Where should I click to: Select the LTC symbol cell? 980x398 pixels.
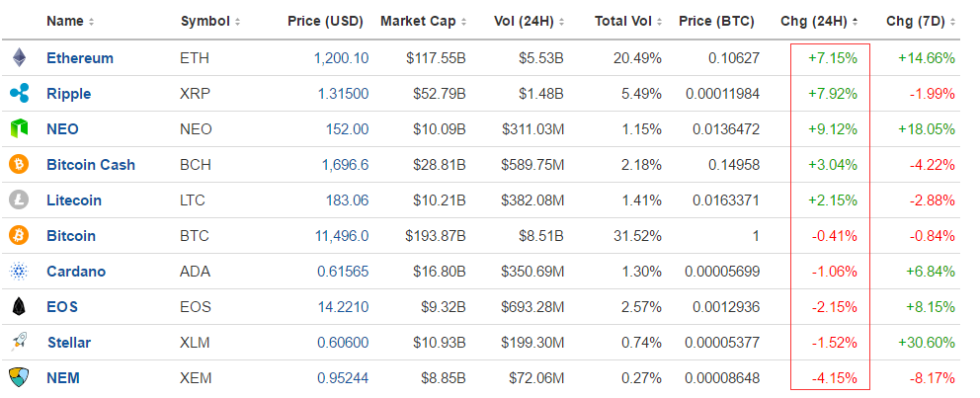click(193, 200)
